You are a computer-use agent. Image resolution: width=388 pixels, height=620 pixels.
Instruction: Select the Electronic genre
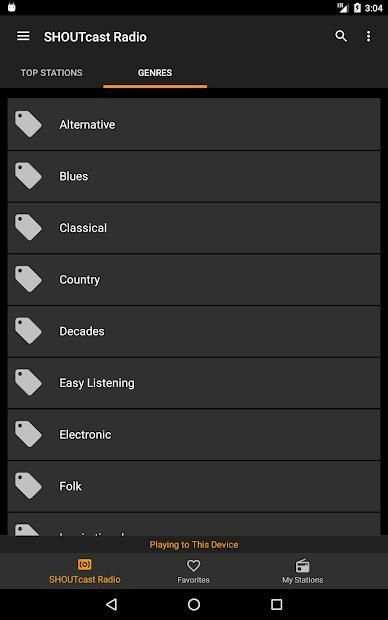tap(194, 435)
